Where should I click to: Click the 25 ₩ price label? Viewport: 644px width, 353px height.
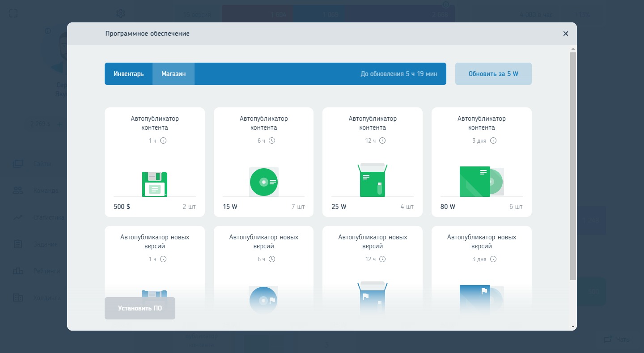pyautogui.click(x=339, y=207)
